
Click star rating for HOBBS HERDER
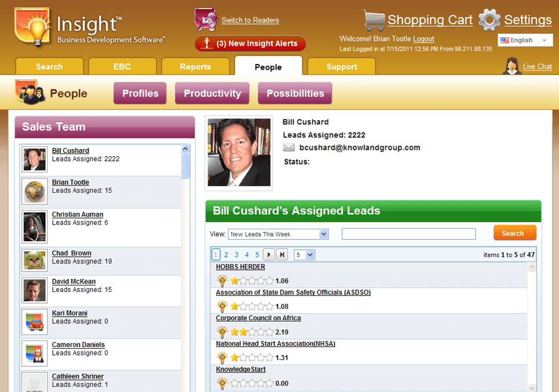[x=252, y=281]
